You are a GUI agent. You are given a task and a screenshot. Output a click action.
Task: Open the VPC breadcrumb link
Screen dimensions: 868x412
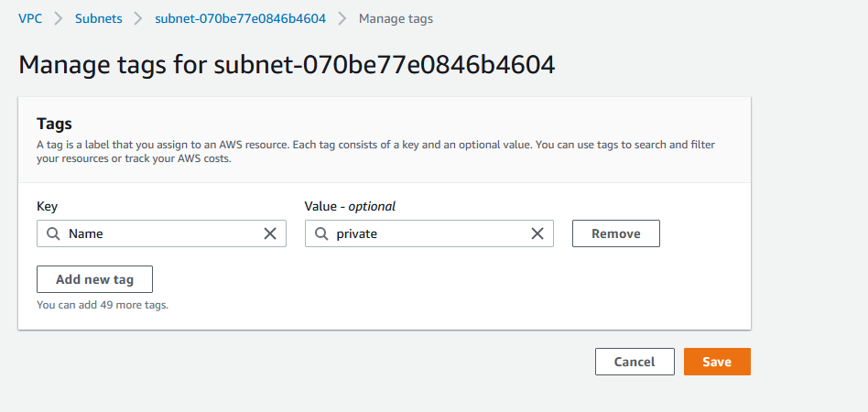(x=30, y=19)
